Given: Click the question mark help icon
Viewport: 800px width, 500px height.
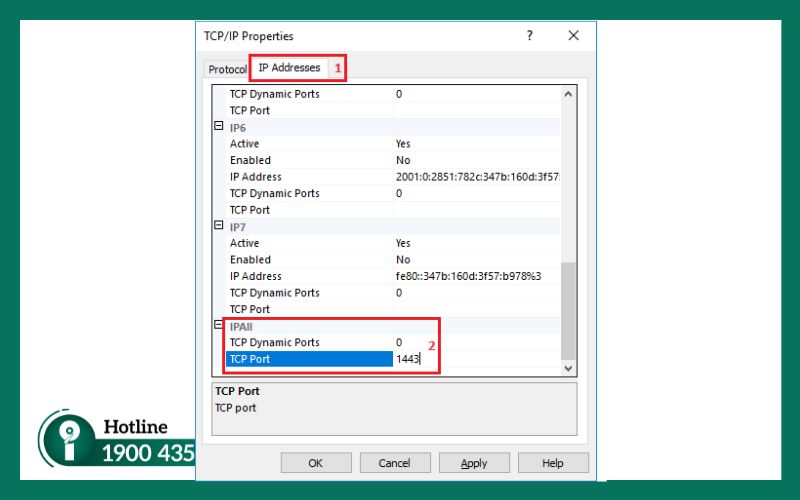Looking at the screenshot, I should coord(529,35).
